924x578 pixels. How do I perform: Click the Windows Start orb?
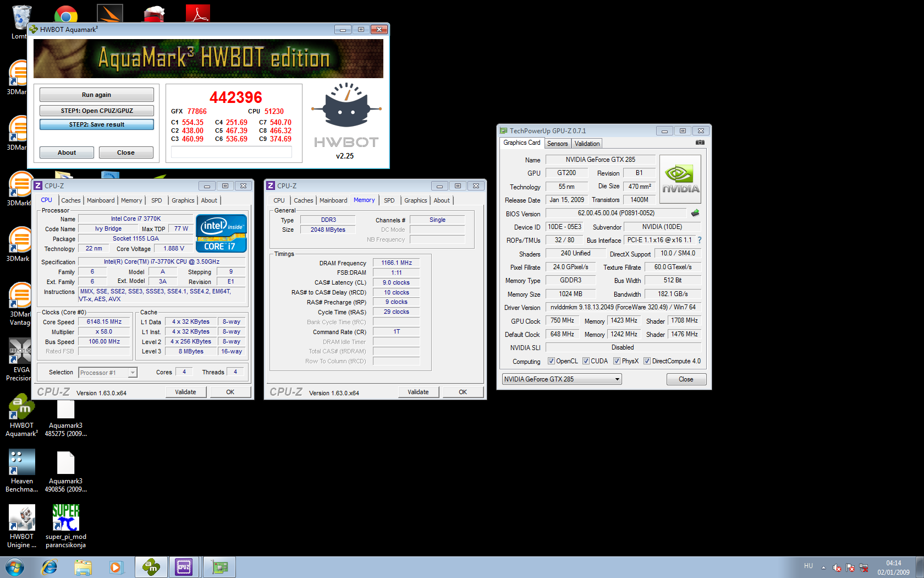pos(15,567)
